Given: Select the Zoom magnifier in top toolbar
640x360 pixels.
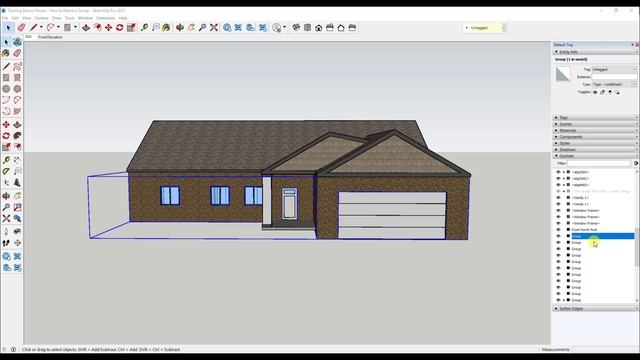Looking at the screenshot, I should 202,28.
